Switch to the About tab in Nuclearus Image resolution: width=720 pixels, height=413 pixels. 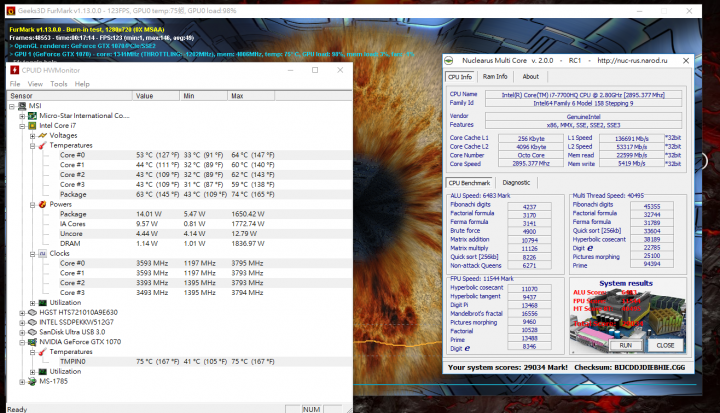tap(530, 77)
